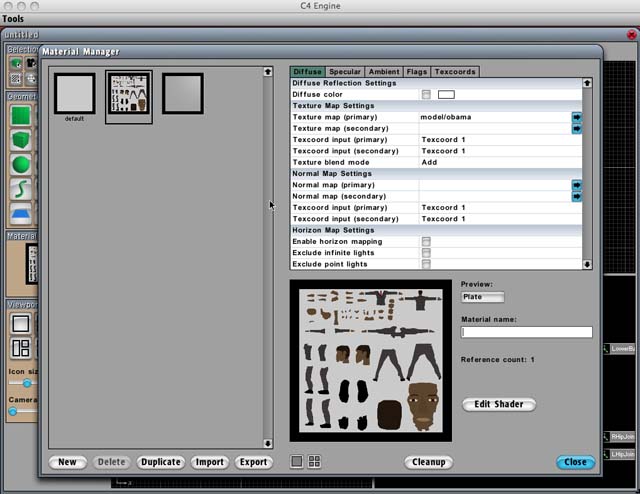Toggle the Diffuse color checkbox
This screenshot has width=640, height=494.
point(427,95)
